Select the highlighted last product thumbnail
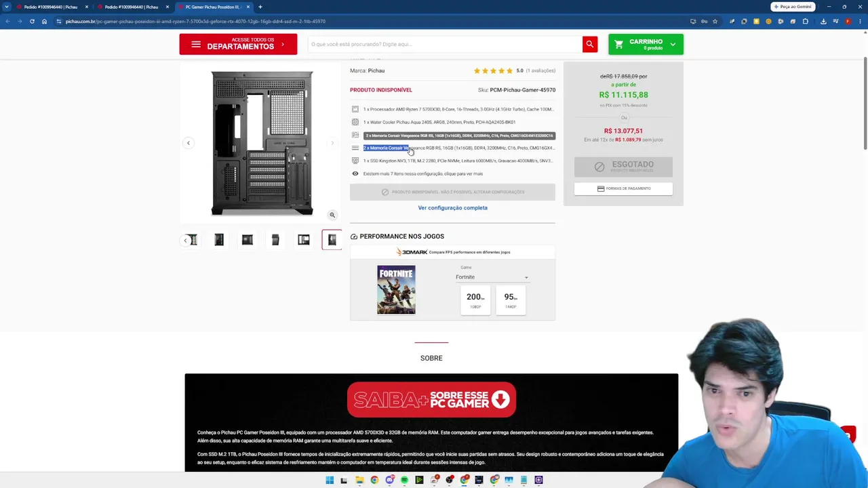This screenshot has height=488, width=868. tap(332, 240)
